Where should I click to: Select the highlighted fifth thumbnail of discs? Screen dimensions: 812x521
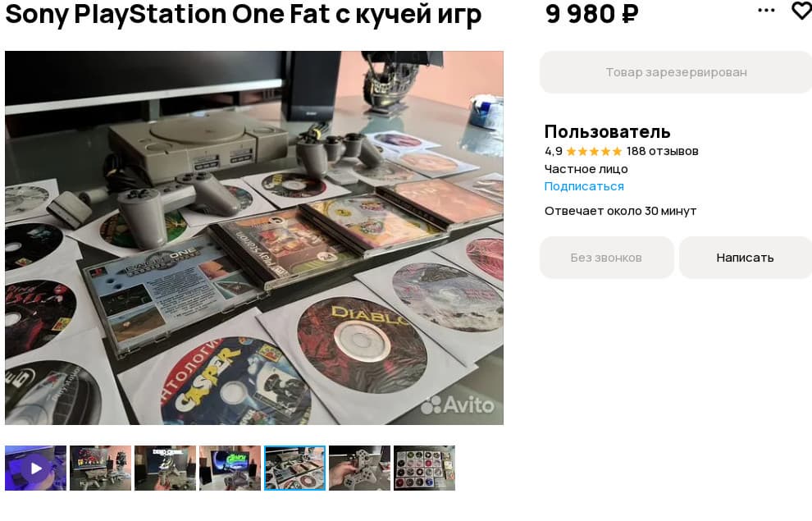coord(294,468)
